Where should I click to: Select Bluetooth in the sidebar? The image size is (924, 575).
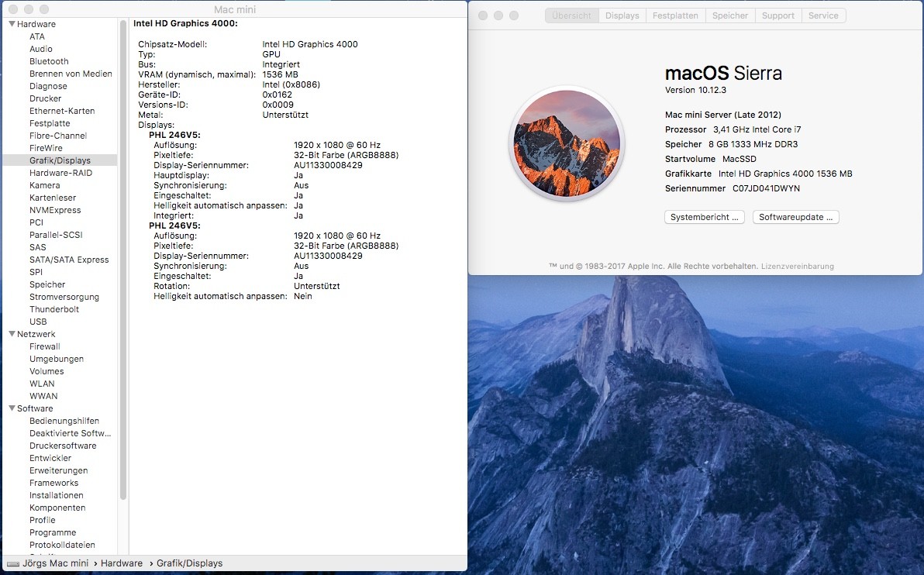point(49,61)
